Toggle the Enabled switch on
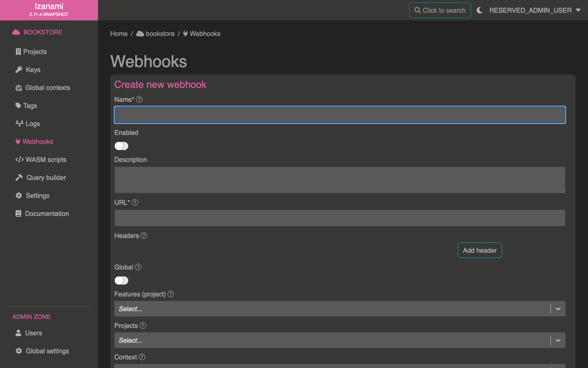This screenshot has width=588, height=368. click(121, 146)
